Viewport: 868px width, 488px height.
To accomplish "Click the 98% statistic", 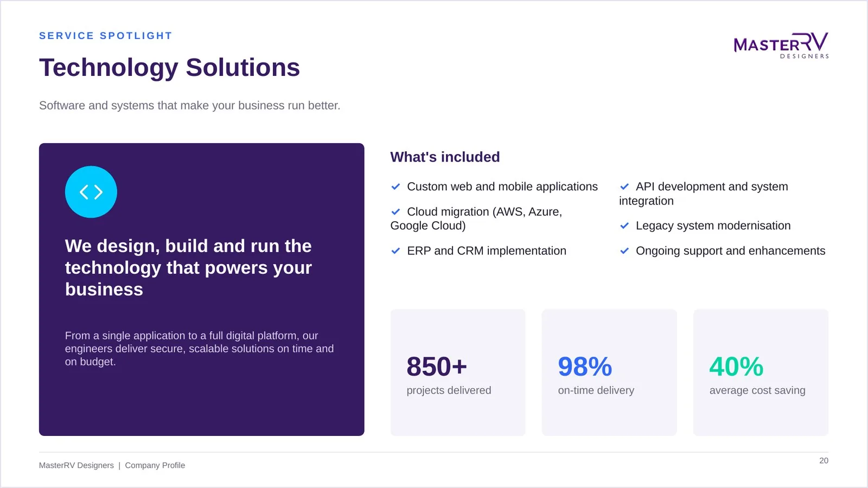I will (x=585, y=367).
